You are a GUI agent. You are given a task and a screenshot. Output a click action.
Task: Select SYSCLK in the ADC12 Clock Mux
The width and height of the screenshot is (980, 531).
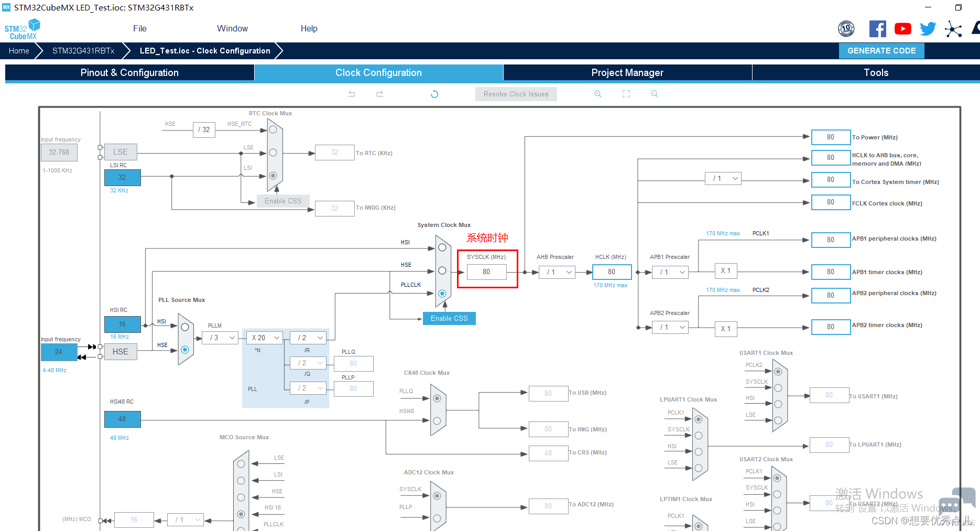[437, 496]
